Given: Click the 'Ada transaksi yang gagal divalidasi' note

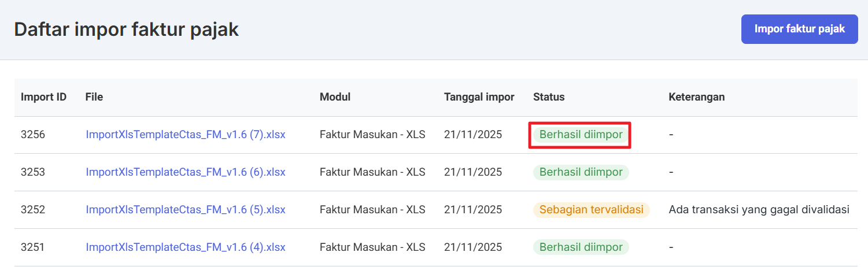Looking at the screenshot, I should click(x=759, y=210).
